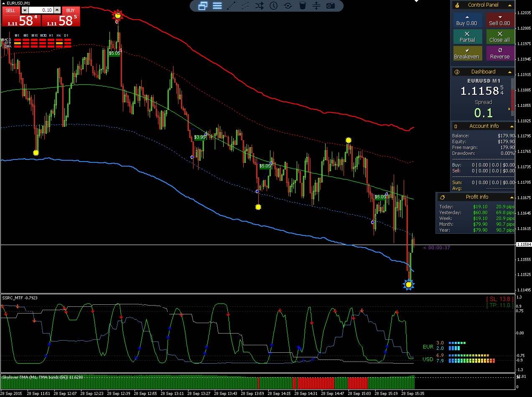Click the Spread value 0.1
Screen dimensions: 532x397
tap(483, 113)
